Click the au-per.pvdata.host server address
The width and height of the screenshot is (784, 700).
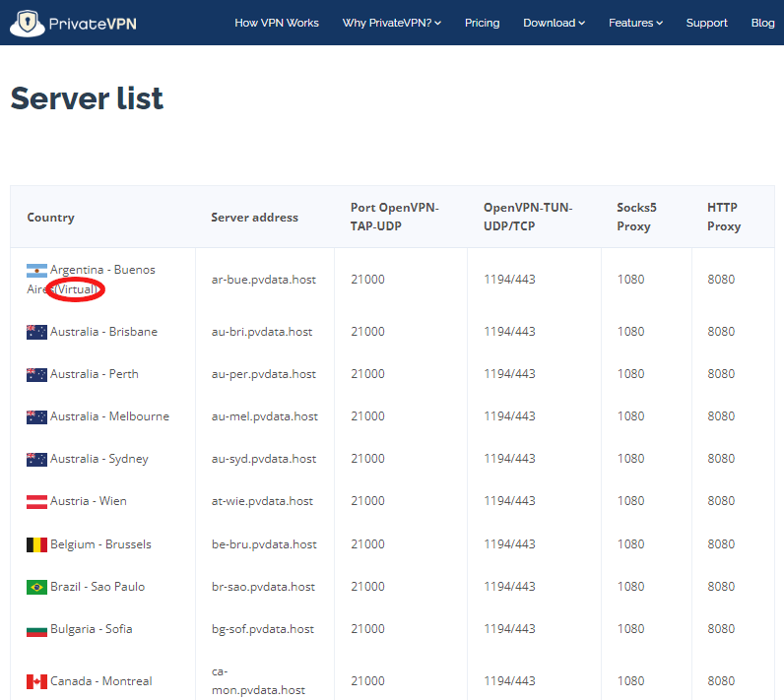(264, 374)
